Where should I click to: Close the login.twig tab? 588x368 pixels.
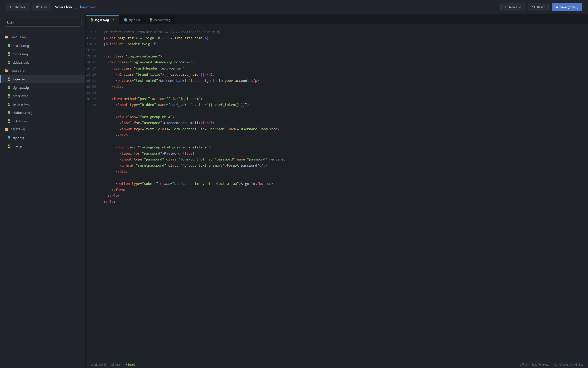pyautogui.click(x=114, y=20)
